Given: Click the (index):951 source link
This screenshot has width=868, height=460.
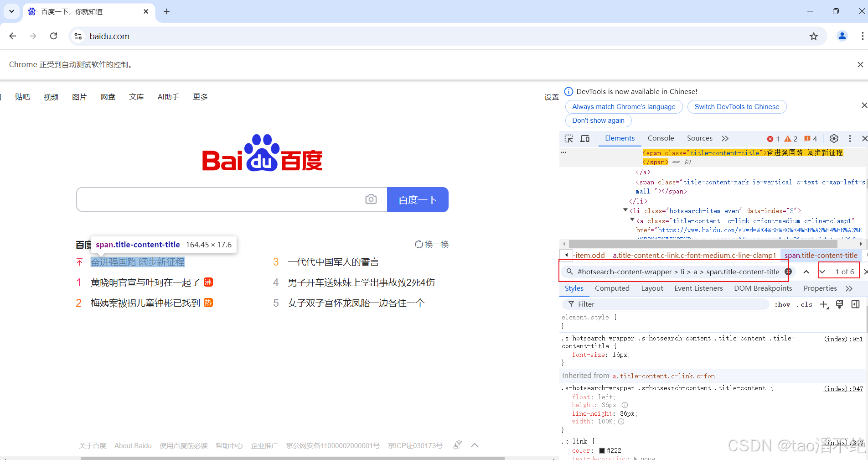Looking at the screenshot, I should 843,339.
